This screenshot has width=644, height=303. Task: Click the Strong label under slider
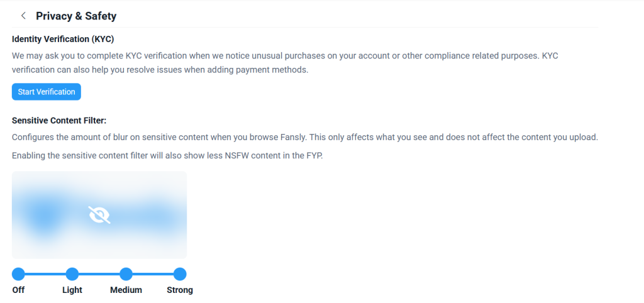pyautogui.click(x=180, y=290)
